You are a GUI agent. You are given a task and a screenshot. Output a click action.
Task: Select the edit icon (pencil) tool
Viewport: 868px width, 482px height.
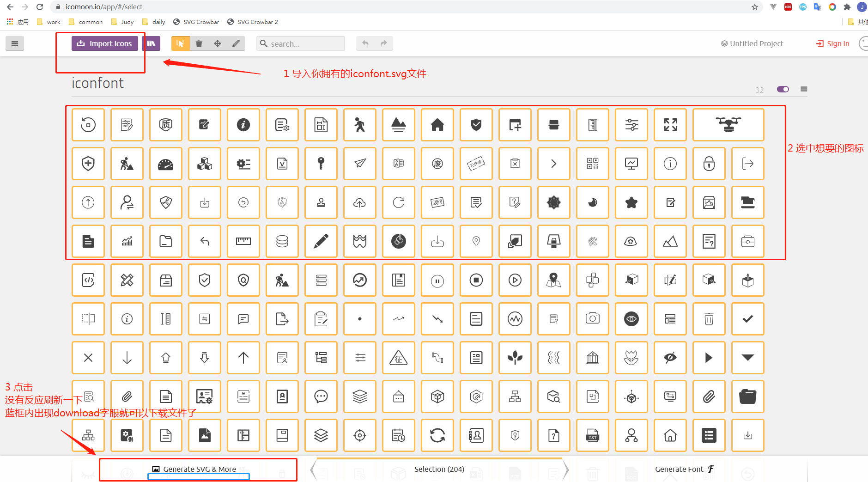[236, 43]
